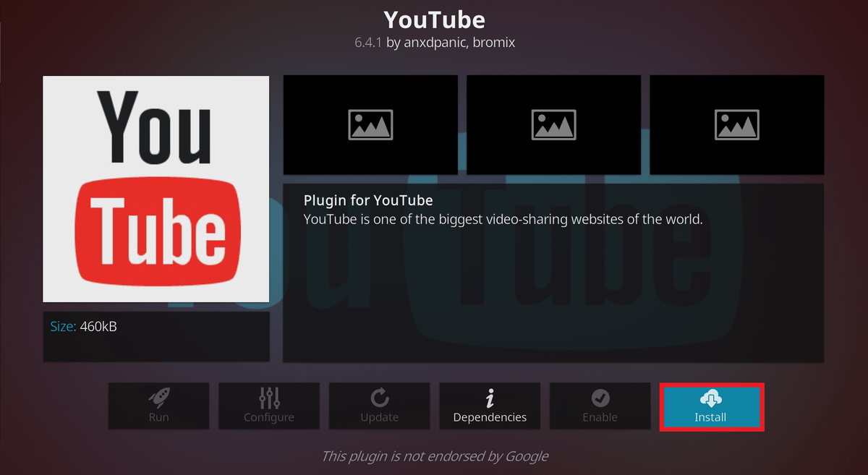Click the 'not endorsed by Google' disclaimer

point(434,456)
